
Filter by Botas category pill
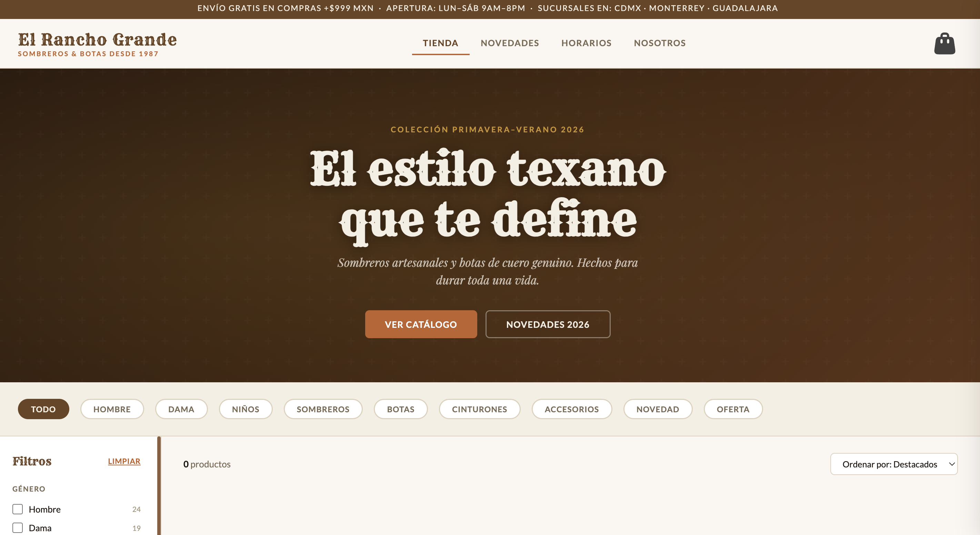[400, 409]
